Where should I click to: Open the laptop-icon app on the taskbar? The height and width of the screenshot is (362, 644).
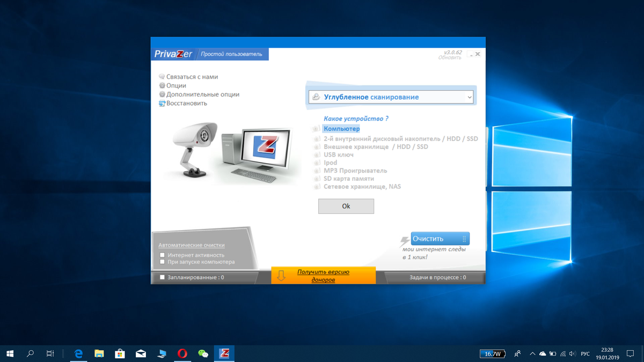162,353
